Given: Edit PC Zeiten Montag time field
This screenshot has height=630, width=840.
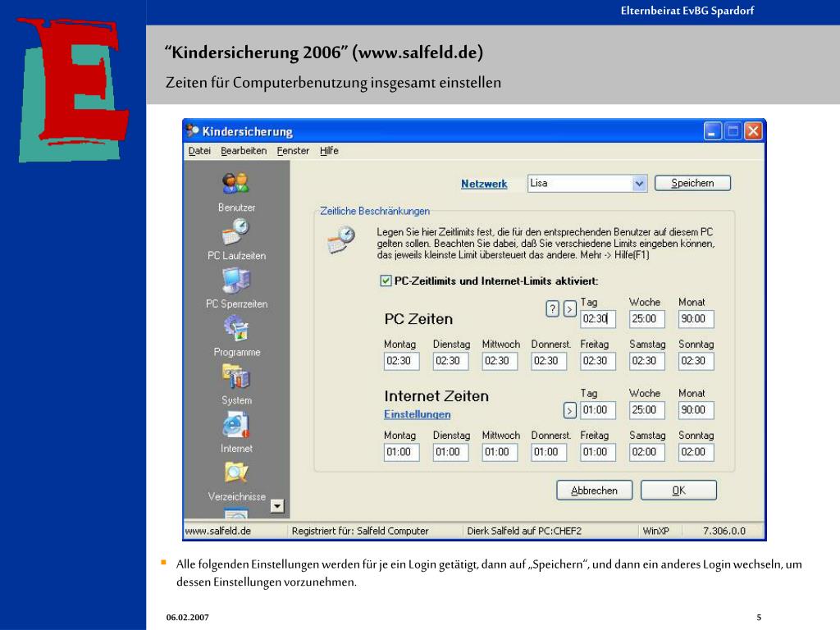Looking at the screenshot, I should [x=401, y=361].
